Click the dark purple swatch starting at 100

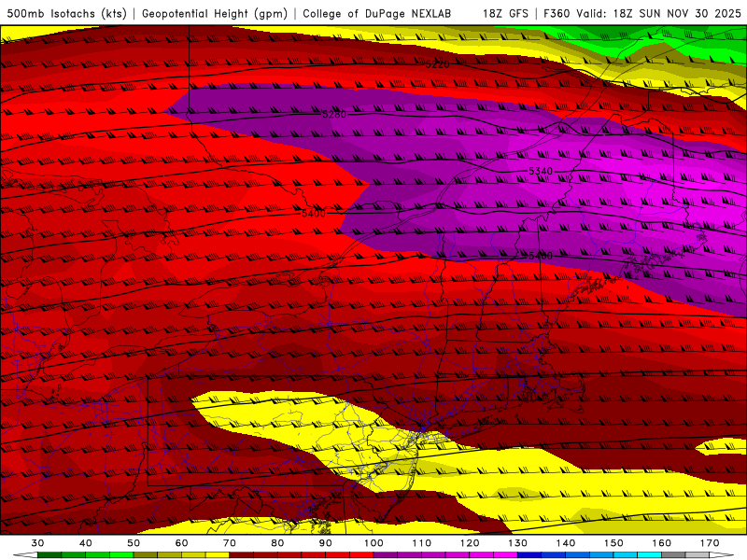[x=386, y=555]
